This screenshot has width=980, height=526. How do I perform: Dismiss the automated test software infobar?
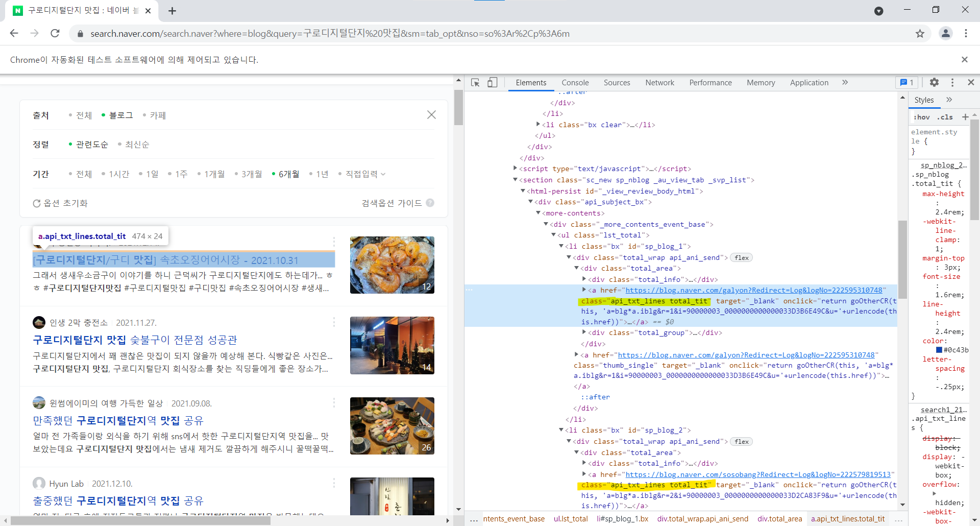click(x=964, y=60)
